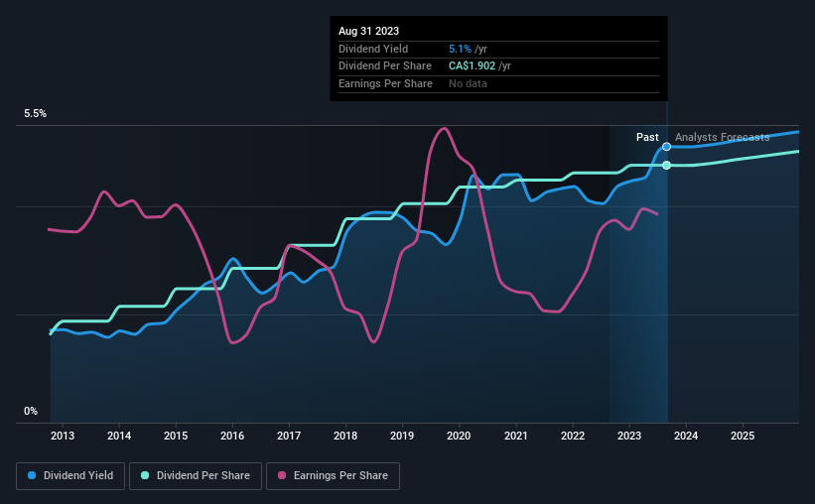Click the tooltip 'Earnings Per Share' row label
The image size is (815, 504).
pos(385,83)
